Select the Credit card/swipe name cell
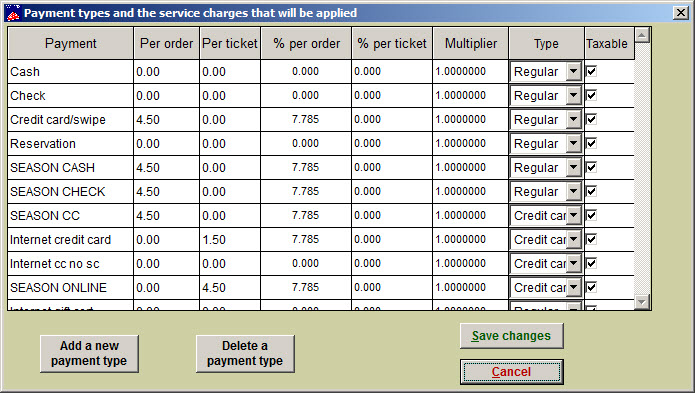695x393 pixels. tap(70, 119)
